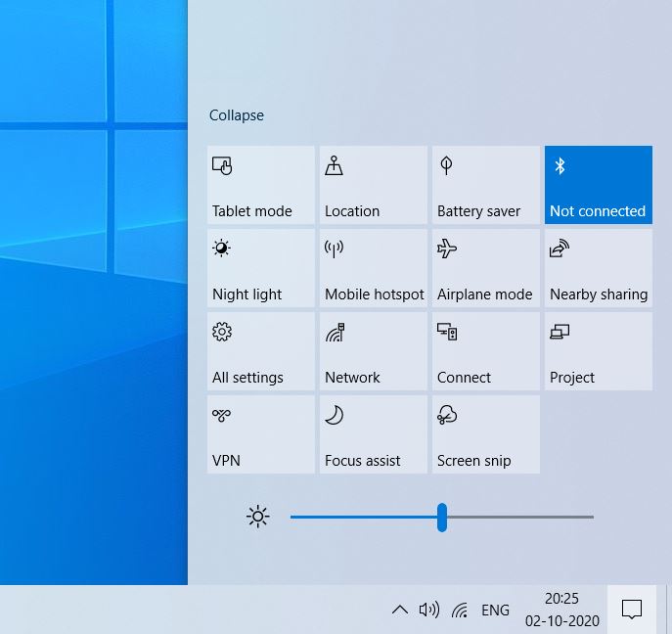Enable Night light
The height and width of the screenshot is (634, 672).
[261, 268]
